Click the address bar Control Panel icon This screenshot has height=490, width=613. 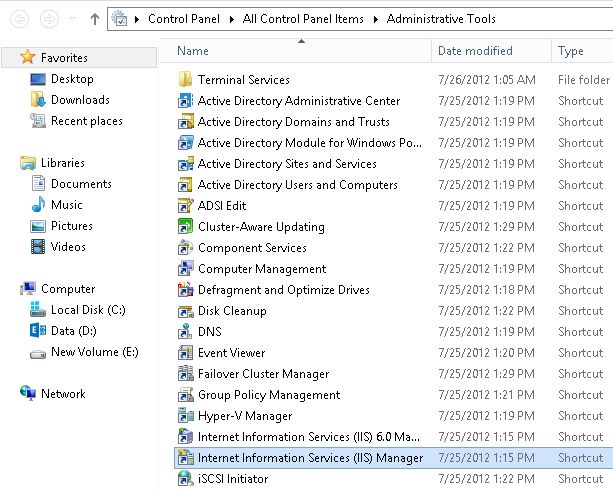click(119, 19)
